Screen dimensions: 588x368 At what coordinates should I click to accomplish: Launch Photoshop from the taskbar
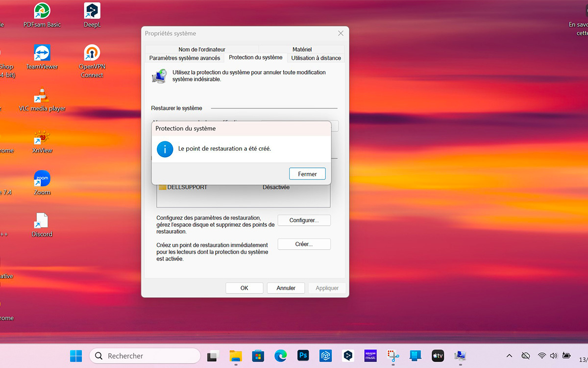[303, 355]
